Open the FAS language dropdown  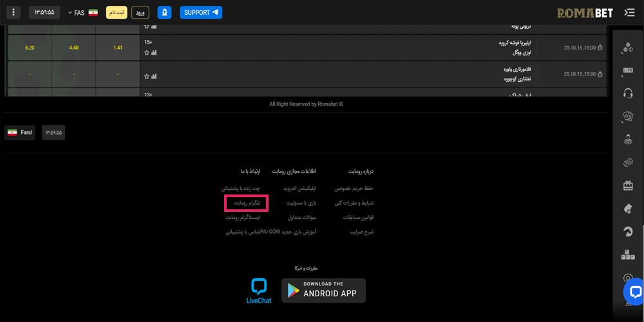[83, 13]
